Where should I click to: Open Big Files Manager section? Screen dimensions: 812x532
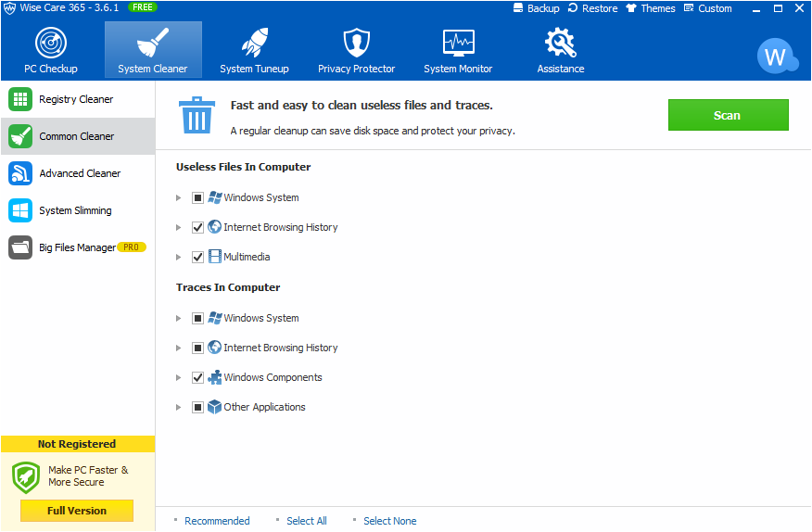point(78,247)
